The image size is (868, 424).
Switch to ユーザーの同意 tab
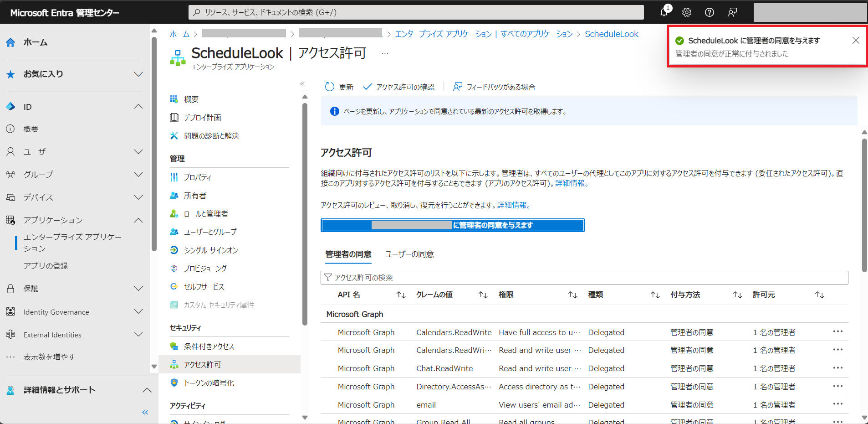pos(409,254)
